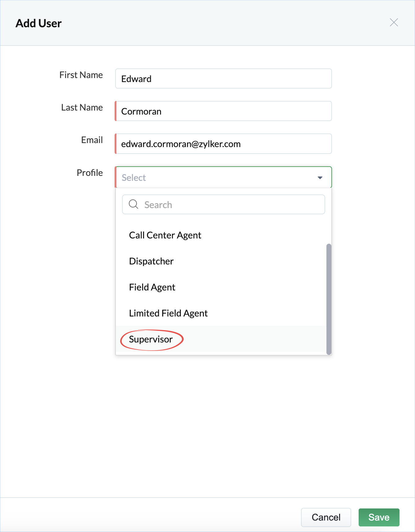Click the Last Name input field
Screen dimensions: 415x532
click(223, 111)
